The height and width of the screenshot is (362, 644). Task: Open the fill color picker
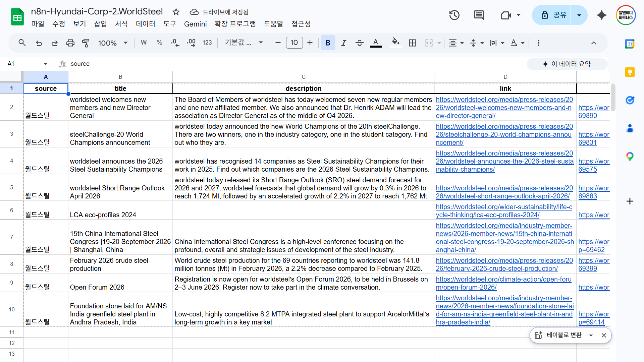(396, 43)
